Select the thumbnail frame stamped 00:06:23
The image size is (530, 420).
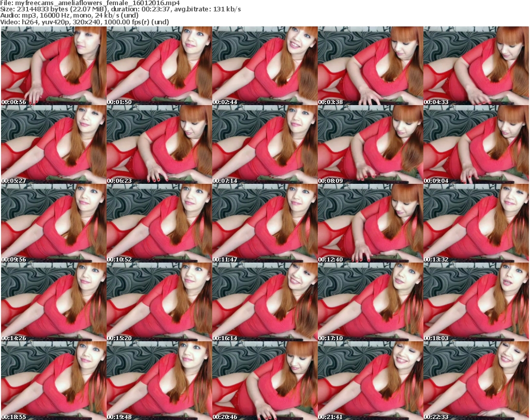159,144
